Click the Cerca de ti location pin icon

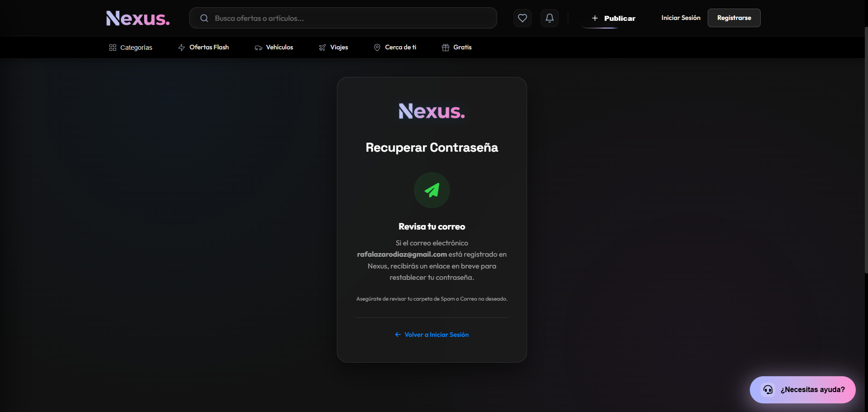377,48
